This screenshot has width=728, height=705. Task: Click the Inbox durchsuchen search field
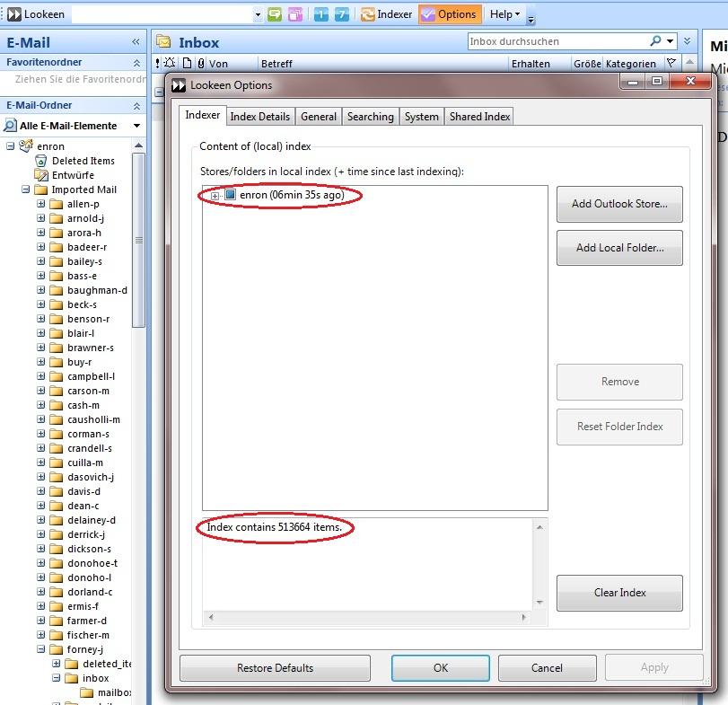tap(557, 41)
